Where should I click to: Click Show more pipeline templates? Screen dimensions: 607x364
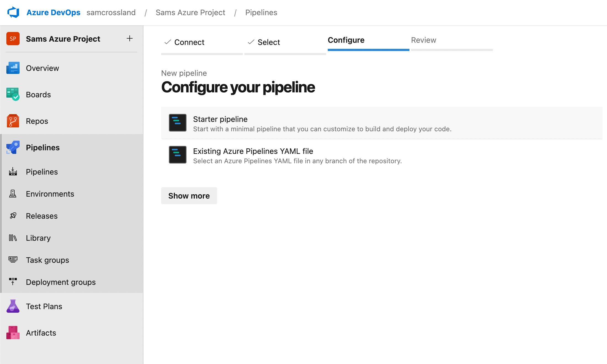pos(189,196)
